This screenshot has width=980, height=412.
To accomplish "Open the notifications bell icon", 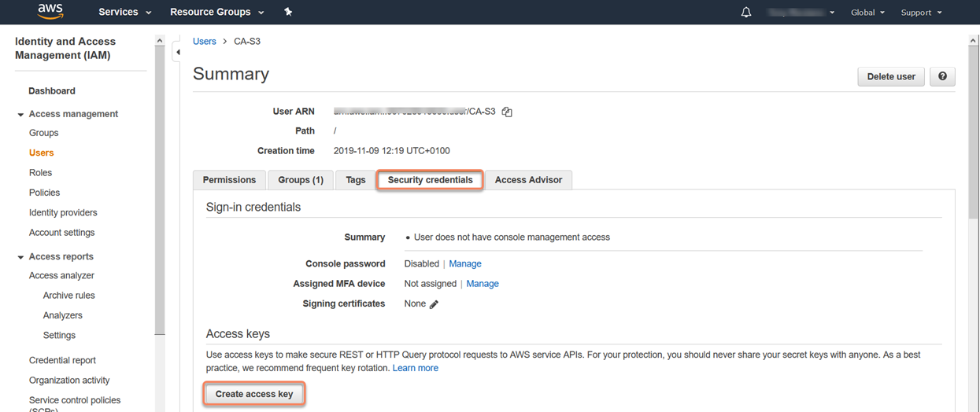I will tap(746, 13).
